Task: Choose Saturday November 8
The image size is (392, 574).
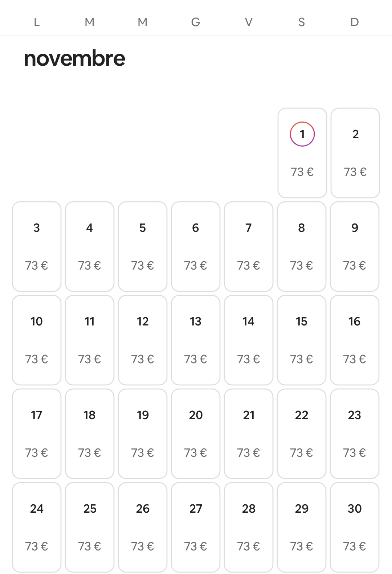Action: click(x=302, y=246)
